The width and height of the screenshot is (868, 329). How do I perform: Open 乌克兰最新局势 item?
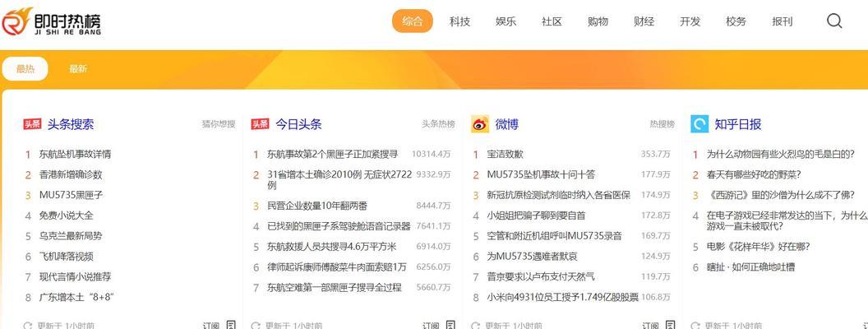tap(71, 236)
